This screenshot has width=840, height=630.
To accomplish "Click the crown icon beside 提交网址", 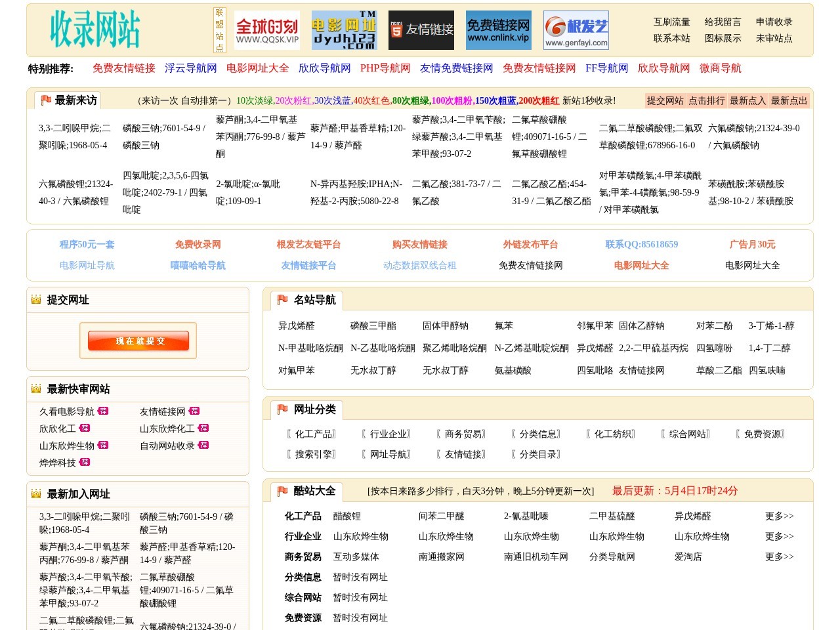I will pyautogui.click(x=36, y=300).
